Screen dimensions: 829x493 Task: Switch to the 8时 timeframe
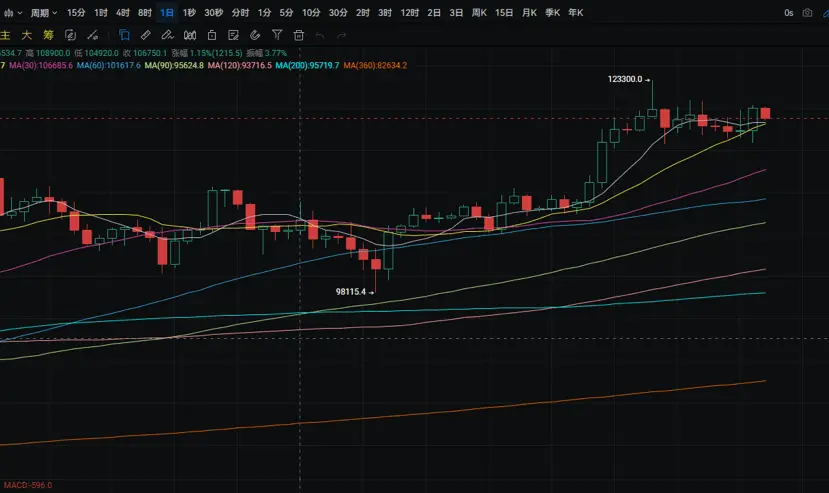(x=145, y=13)
